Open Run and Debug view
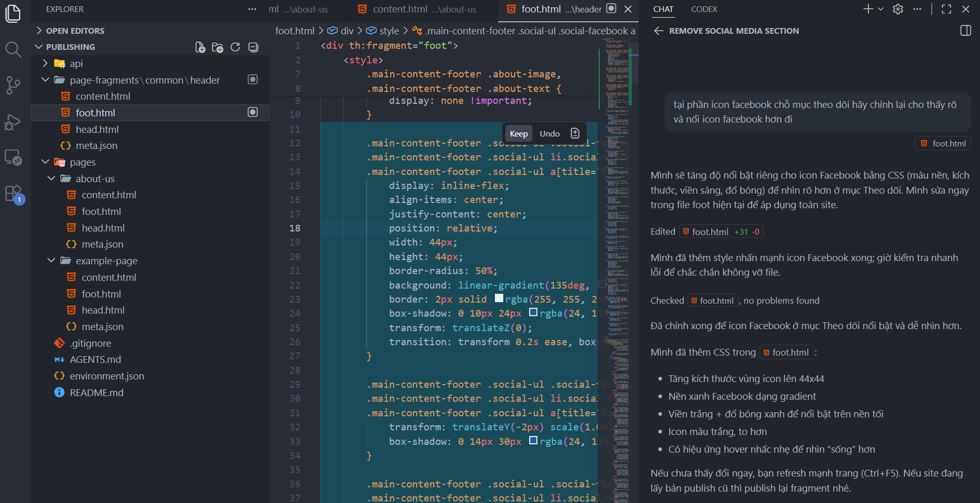 (13, 122)
